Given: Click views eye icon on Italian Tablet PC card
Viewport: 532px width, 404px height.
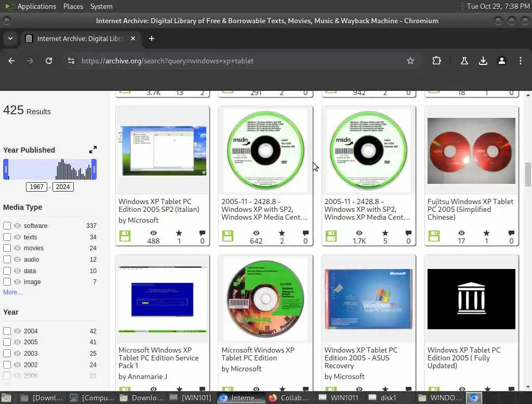Looking at the screenshot, I should pyautogui.click(x=153, y=233).
